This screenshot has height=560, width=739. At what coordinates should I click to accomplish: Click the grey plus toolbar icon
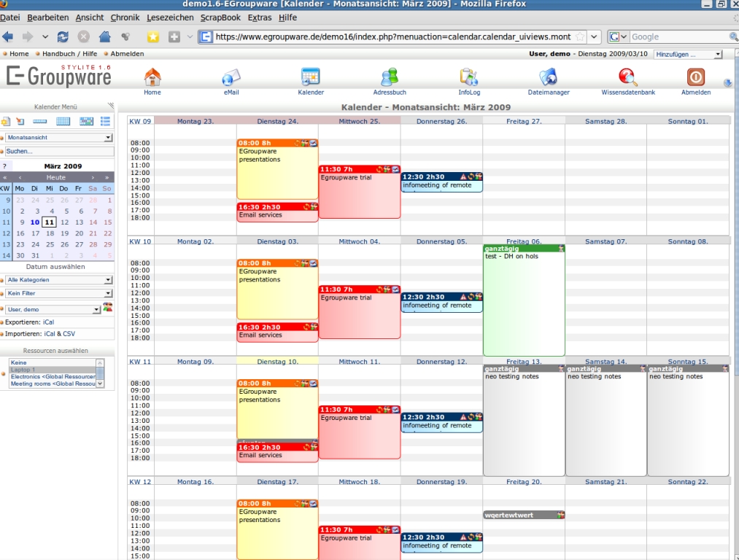[x=174, y=36]
